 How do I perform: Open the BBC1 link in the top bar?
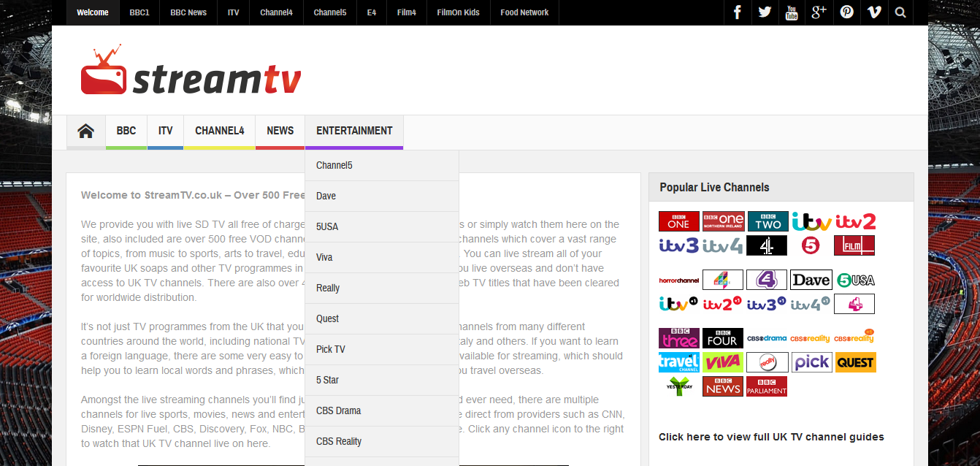point(139,12)
